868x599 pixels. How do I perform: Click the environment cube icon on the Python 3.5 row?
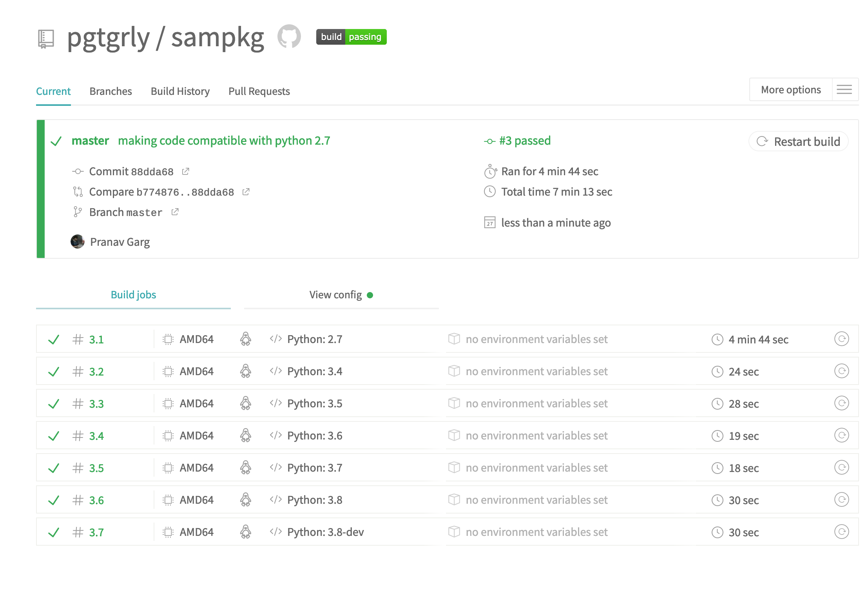[x=454, y=403]
